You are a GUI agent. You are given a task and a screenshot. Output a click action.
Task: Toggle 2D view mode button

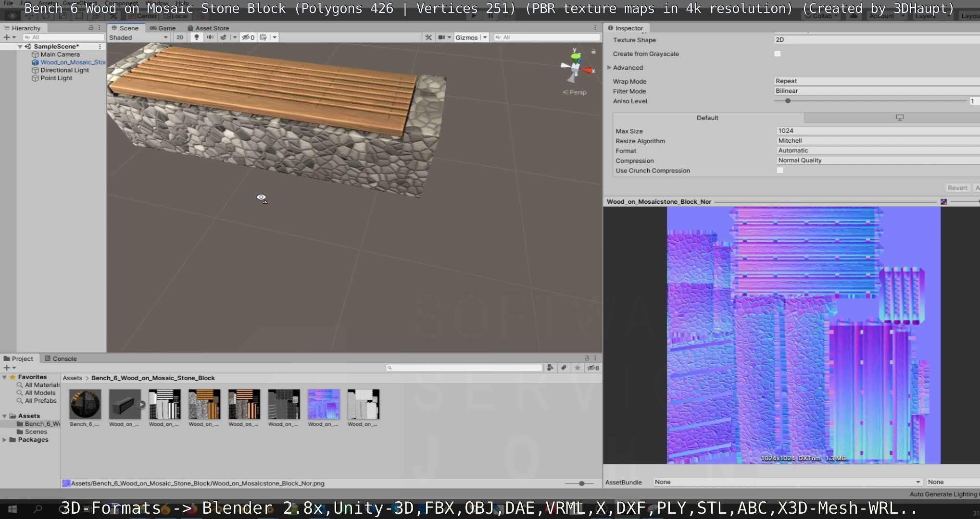point(180,37)
